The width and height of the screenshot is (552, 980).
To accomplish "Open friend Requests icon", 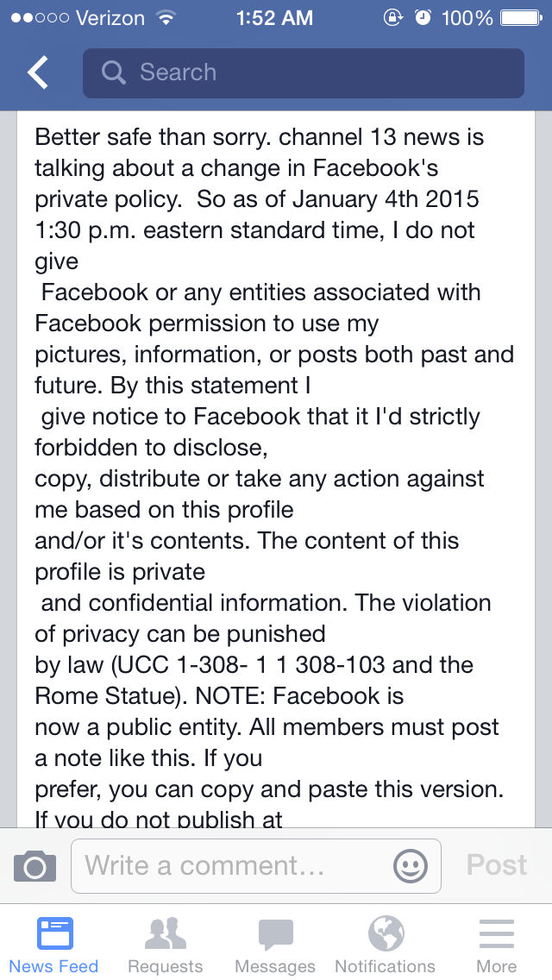I will pyautogui.click(x=165, y=933).
